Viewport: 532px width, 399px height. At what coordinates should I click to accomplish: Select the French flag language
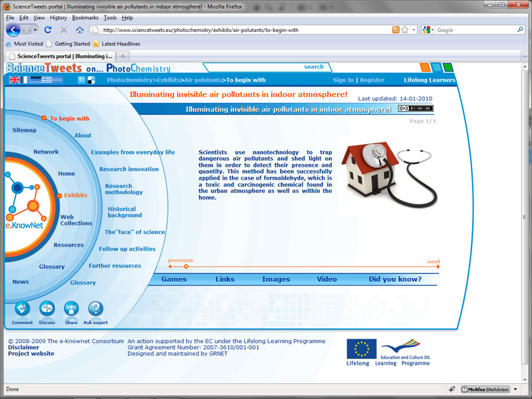(x=25, y=80)
